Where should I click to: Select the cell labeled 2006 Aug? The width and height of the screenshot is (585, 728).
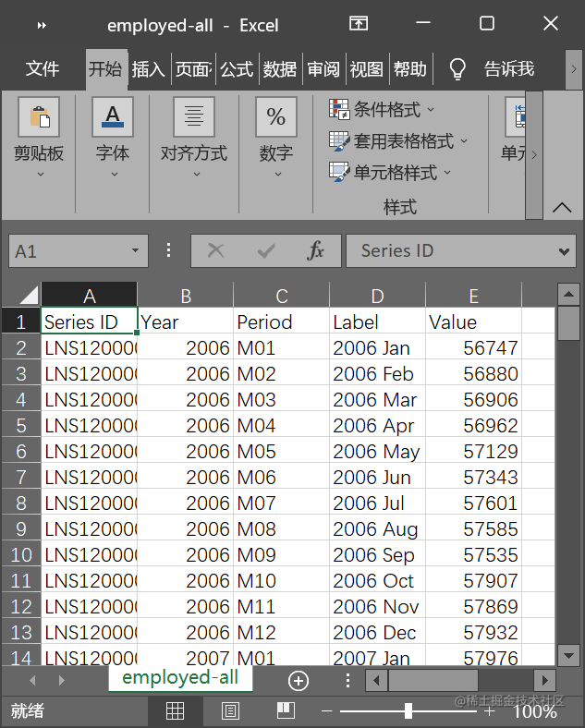click(x=377, y=528)
